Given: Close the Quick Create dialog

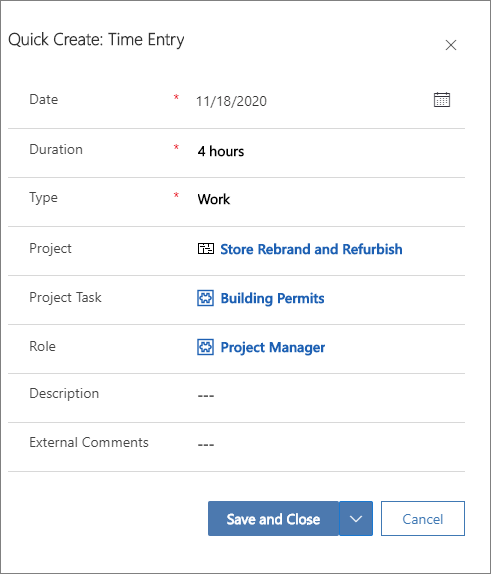Looking at the screenshot, I should [x=451, y=45].
